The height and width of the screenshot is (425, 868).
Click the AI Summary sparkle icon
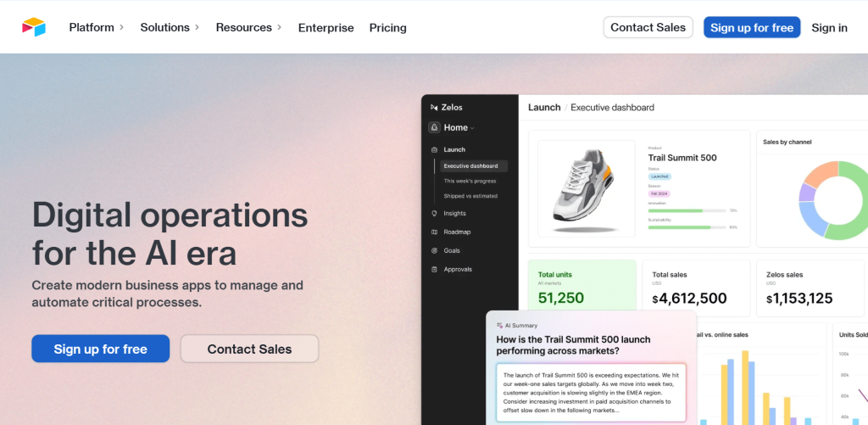tap(500, 326)
